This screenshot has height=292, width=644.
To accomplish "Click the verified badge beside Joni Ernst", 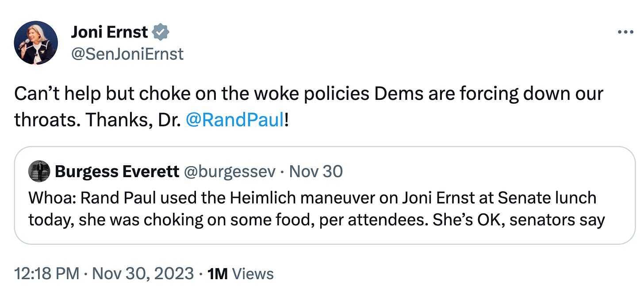I will click(x=160, y=32).
